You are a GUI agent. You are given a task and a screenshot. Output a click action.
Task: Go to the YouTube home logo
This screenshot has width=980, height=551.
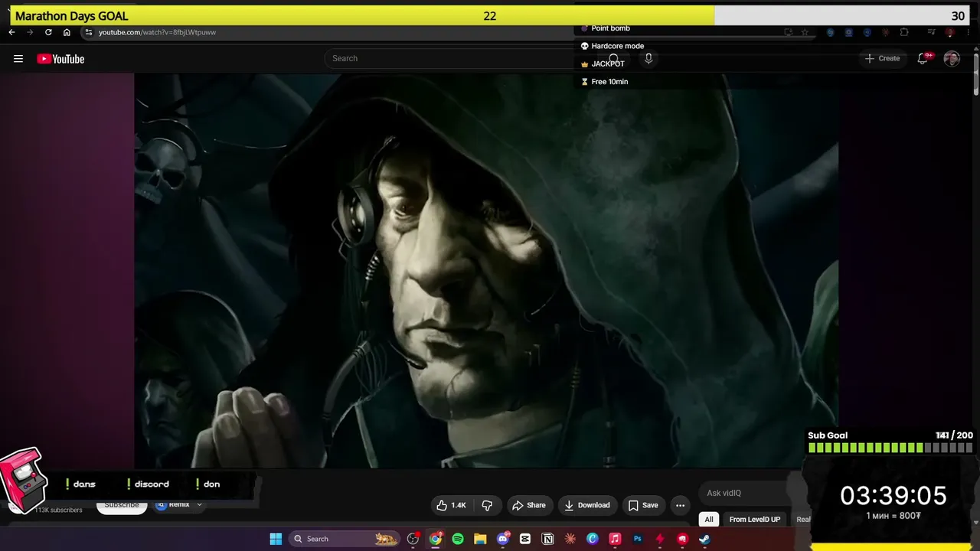pos(60,59)
